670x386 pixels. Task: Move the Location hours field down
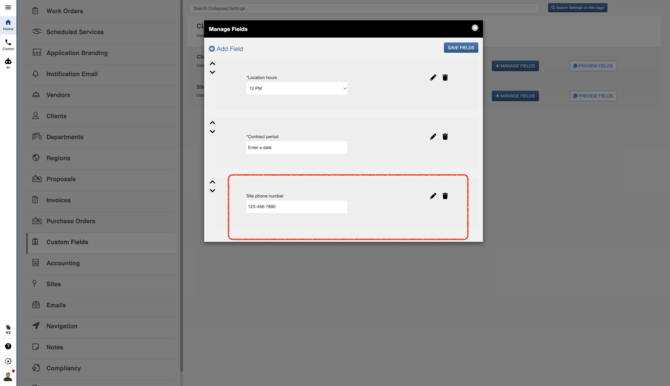(x=212, y=72)
